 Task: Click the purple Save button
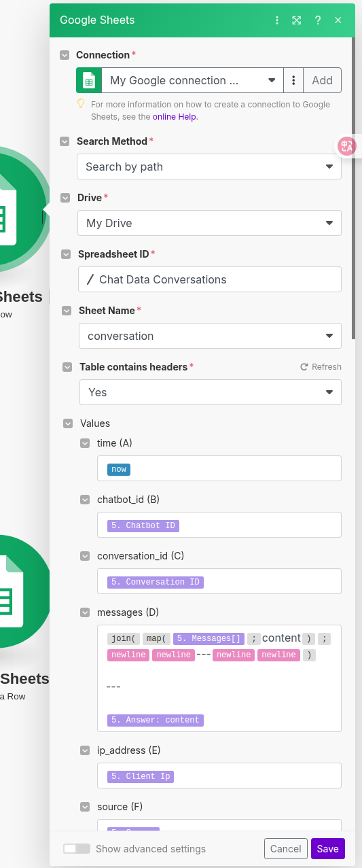pyautogui.click(x=328, y=849)
